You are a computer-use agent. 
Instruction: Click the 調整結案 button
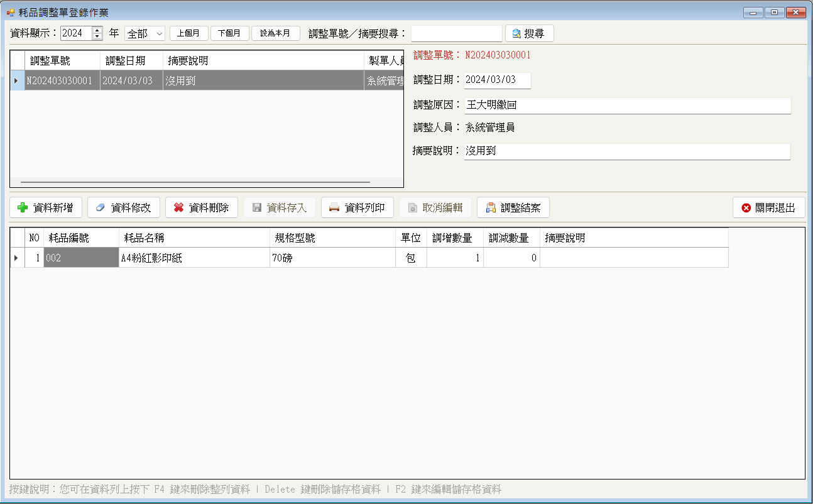click(513, 207)
